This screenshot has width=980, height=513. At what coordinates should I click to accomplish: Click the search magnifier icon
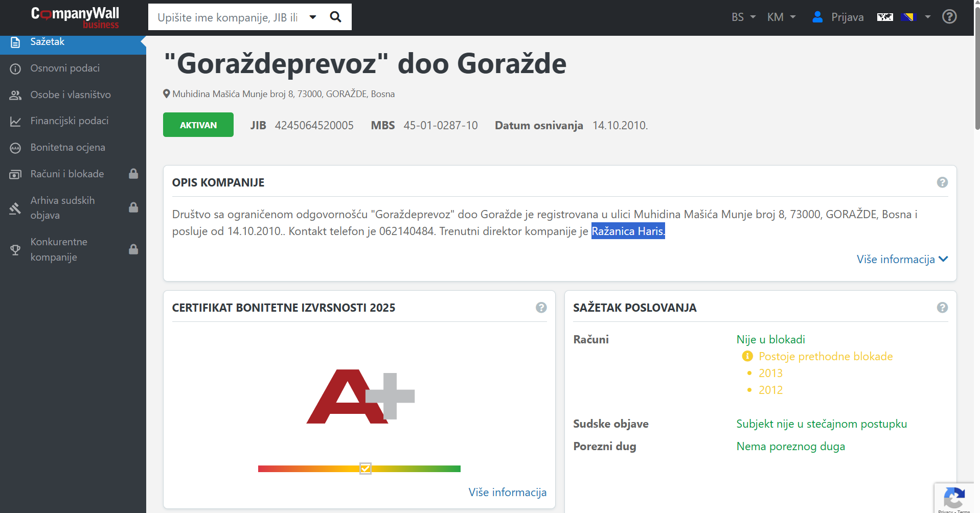(336, 17)
